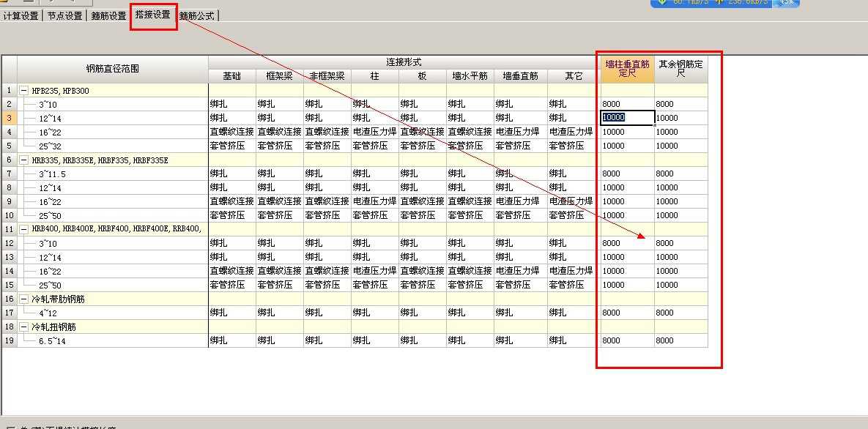Select row 5 框架梁 cell 套管挤压

pos(280,146)
